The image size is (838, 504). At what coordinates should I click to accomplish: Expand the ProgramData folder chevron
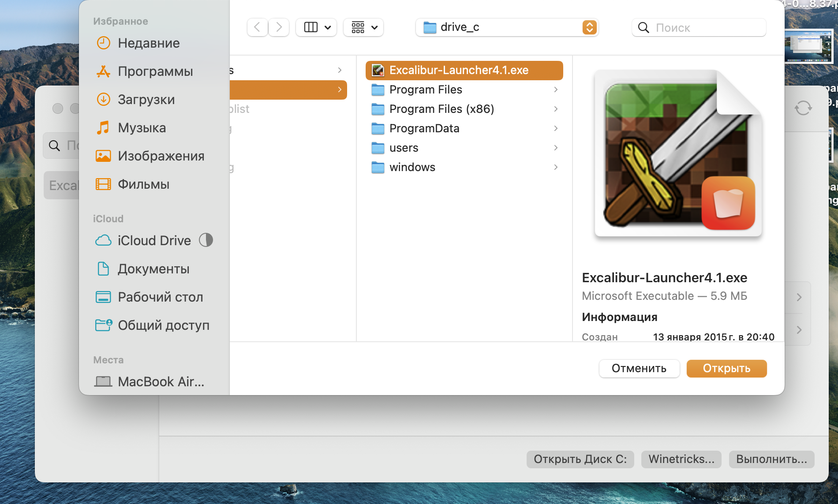[556, 129]
